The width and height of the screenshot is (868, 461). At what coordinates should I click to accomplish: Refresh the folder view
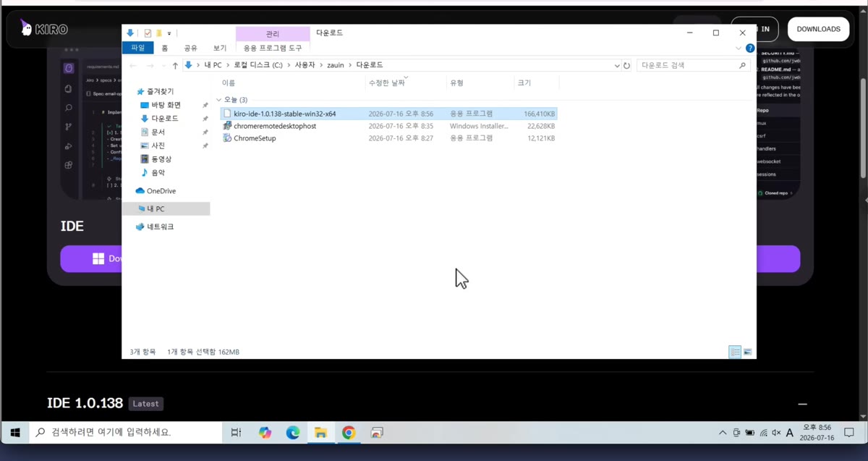pos(626,66)
